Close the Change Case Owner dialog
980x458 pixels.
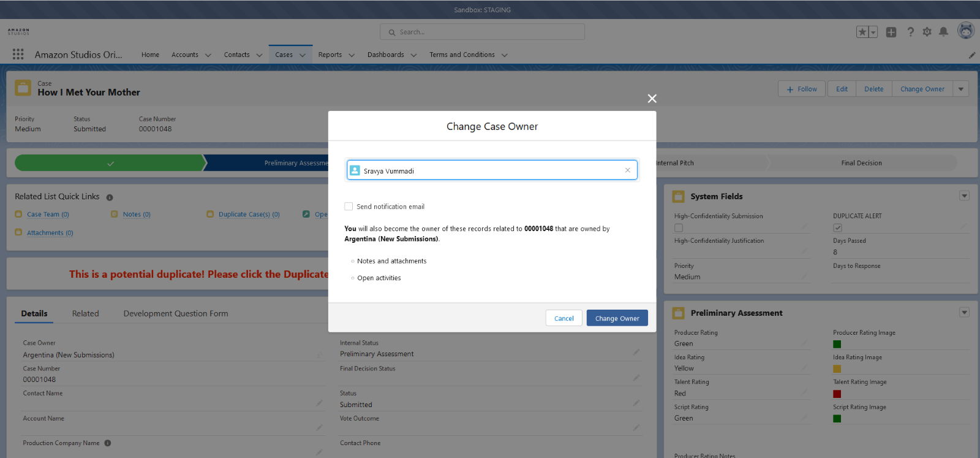pos(652,98)
